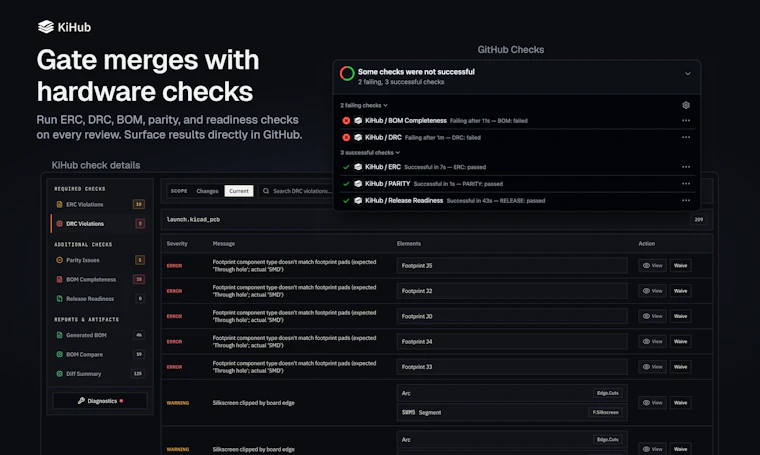Click the red failed icon beside KiHub / DRC
The image size is (760, 455).
[x=346, y=137]
